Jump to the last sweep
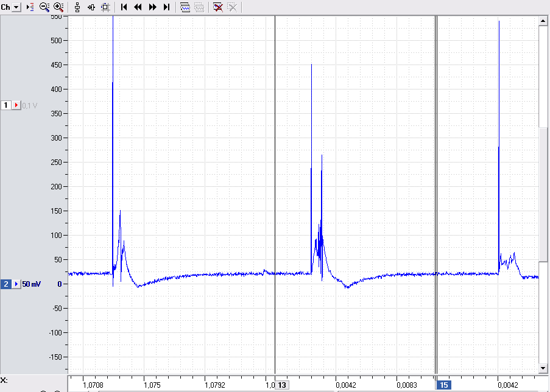The image size is (550, 392). [167, 7]
